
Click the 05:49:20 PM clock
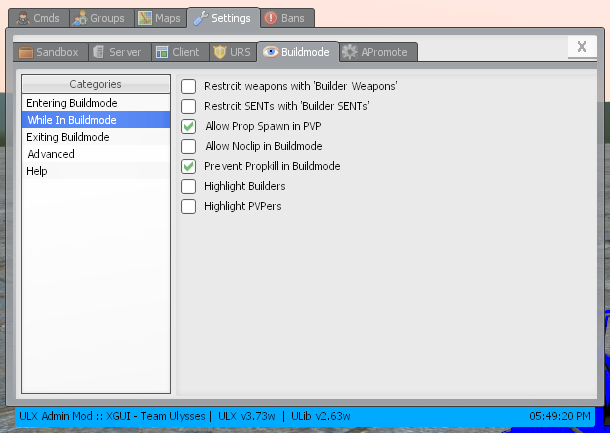click(x=560, y=416)
